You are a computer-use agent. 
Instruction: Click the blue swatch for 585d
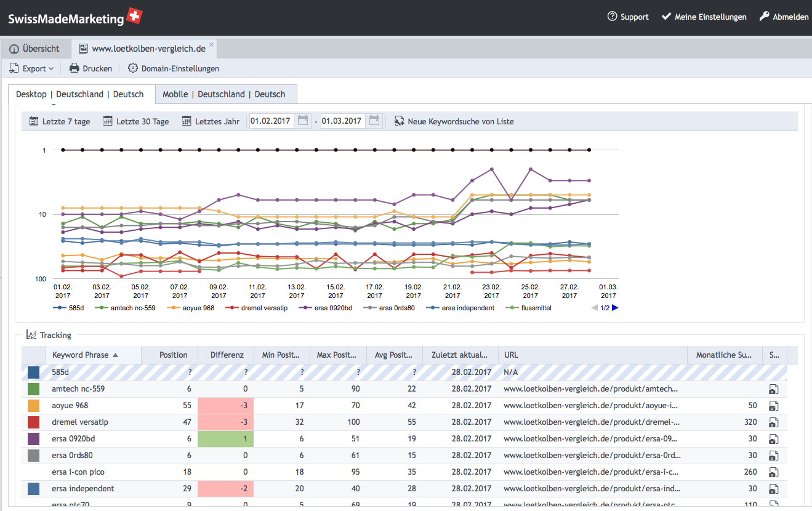click(34, 372)
